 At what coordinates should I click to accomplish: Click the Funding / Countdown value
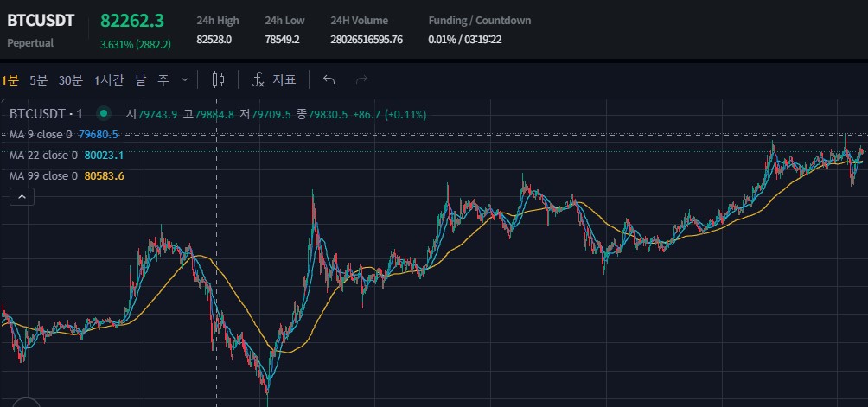click(465, 40)
